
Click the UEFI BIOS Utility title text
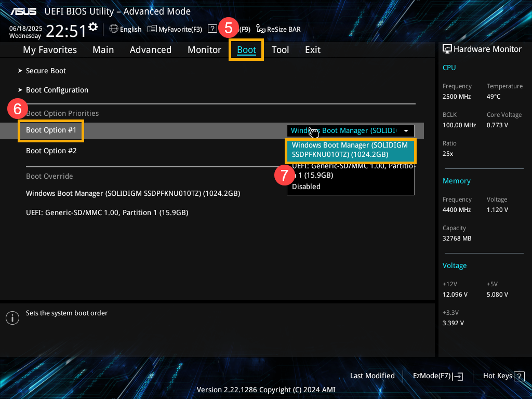pos(117,11)
